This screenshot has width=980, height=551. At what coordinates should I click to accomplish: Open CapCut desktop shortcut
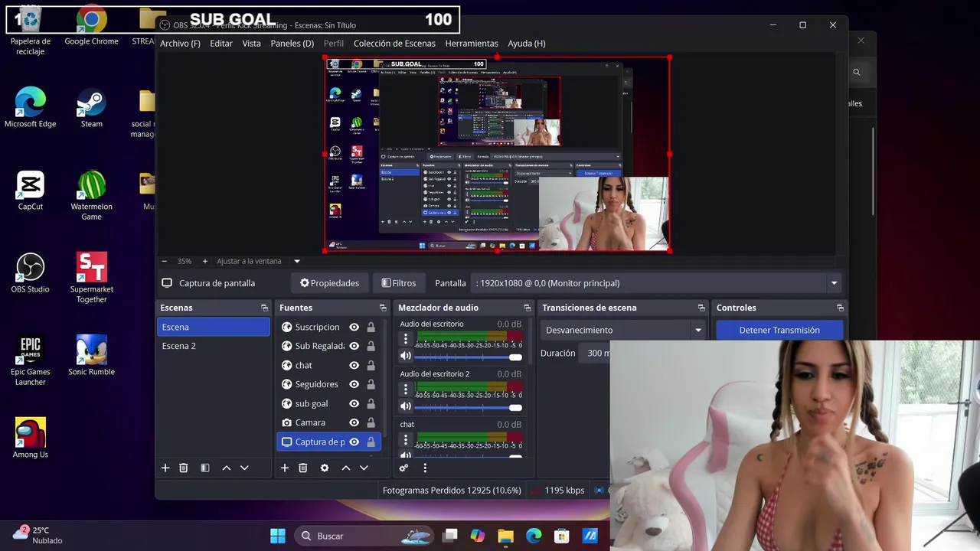coord(31,191)
